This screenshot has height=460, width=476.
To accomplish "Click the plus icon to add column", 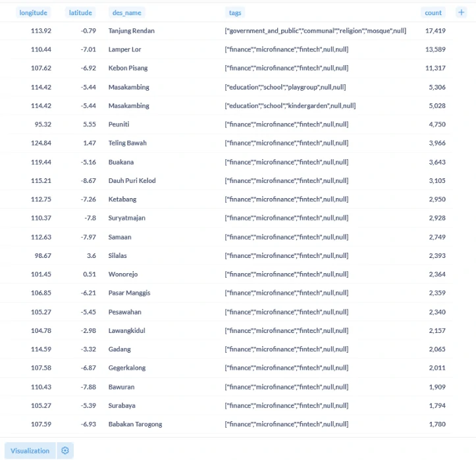I will [x=460, y=13].
